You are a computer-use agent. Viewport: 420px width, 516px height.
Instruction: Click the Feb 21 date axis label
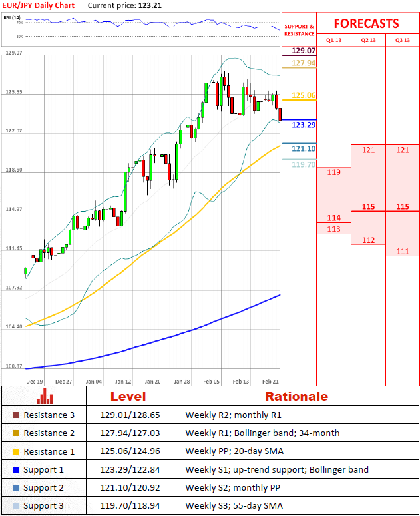pyautogui.click(x=270, y=382)
